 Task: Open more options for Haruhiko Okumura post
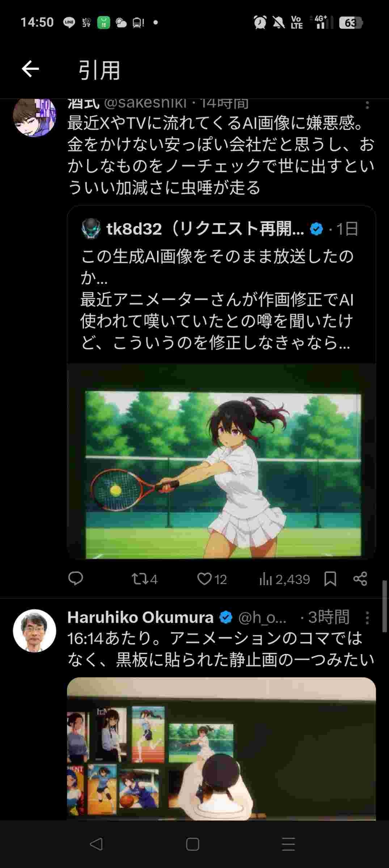(x=367, y=618)
